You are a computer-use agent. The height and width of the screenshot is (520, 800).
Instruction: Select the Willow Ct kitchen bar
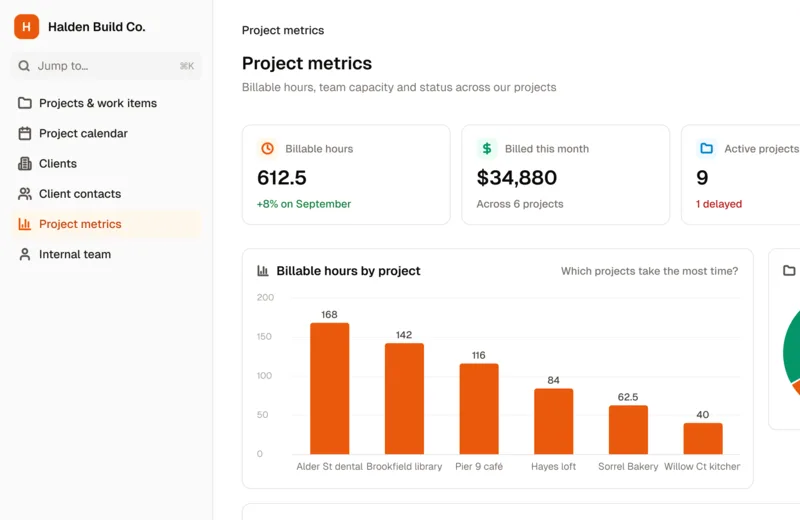tap(703, 438)
